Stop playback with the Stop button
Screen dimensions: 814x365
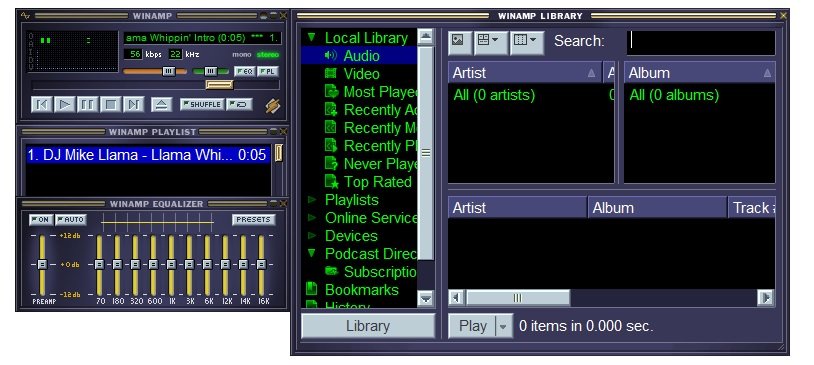click(x=110, y=105)
